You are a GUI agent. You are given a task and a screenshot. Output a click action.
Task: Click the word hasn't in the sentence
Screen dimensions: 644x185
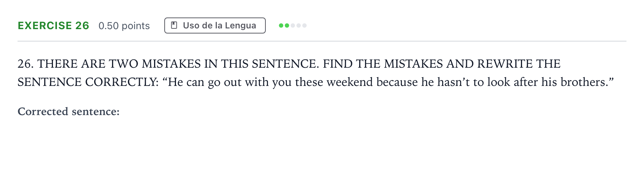coord(453,82)
